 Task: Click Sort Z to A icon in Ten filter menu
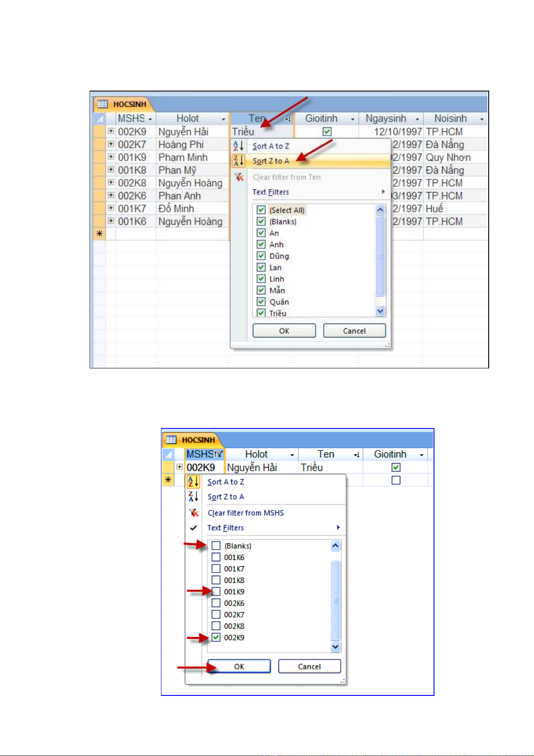click(x=239, y=161)
